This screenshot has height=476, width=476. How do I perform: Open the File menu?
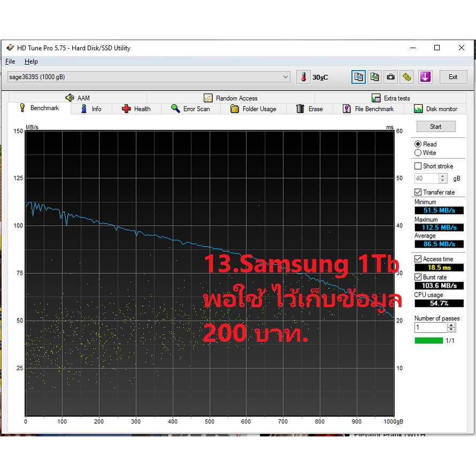click(x=10, y=62)
